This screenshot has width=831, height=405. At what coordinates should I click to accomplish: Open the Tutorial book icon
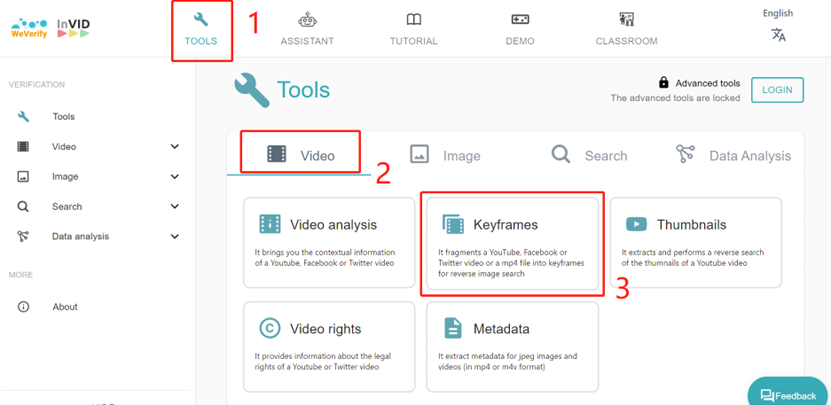(x=413, y=20)
